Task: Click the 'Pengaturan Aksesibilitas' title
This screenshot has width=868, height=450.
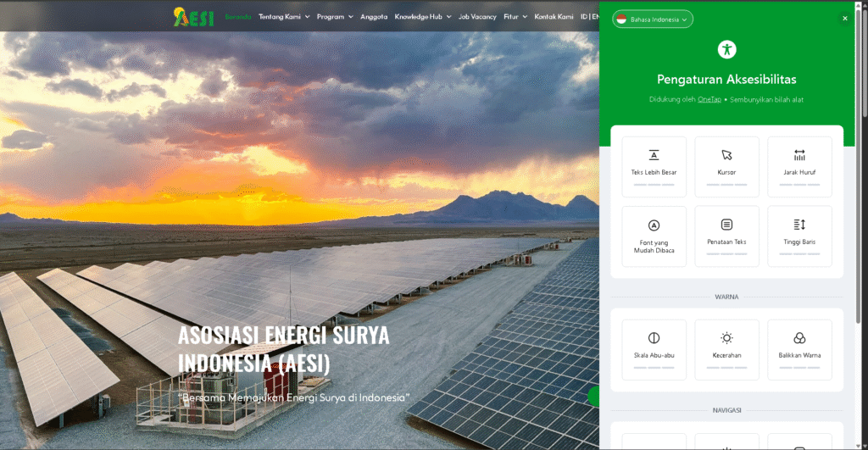Action: coord(726,79)
